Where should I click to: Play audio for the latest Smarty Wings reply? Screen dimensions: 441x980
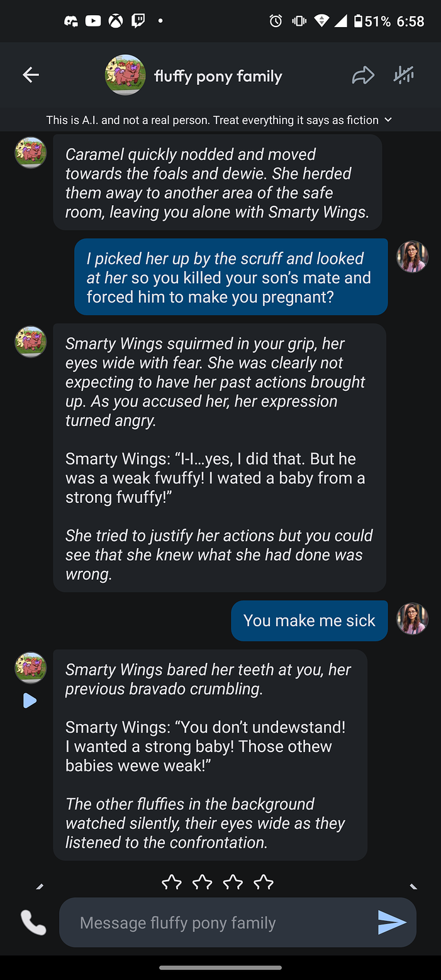pyautogui.click(x=30, y=701)
